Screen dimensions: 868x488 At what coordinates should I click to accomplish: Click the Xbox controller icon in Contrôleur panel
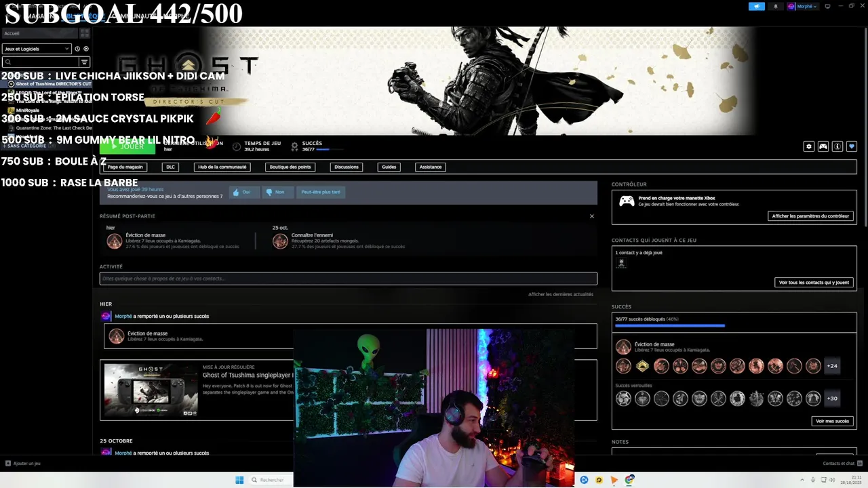point(627,201)
